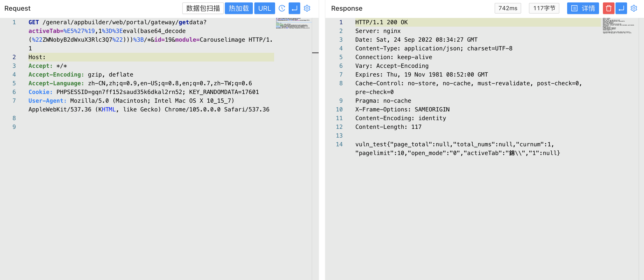The width and height of the screenshot is (644, 280).
Task: Open request settings gear icon
Action: (307, 8)
